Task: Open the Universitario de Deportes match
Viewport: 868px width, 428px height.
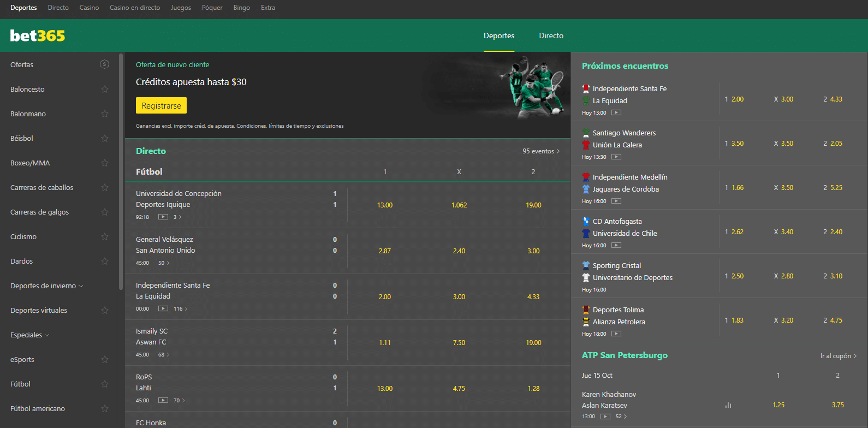Action: (x=633, y=277)
